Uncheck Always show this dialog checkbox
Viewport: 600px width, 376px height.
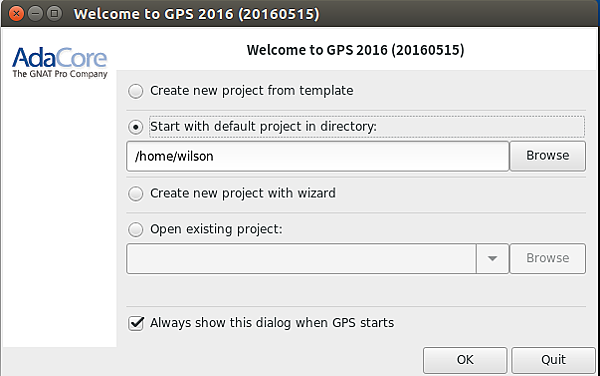click(x=136, y=323)
